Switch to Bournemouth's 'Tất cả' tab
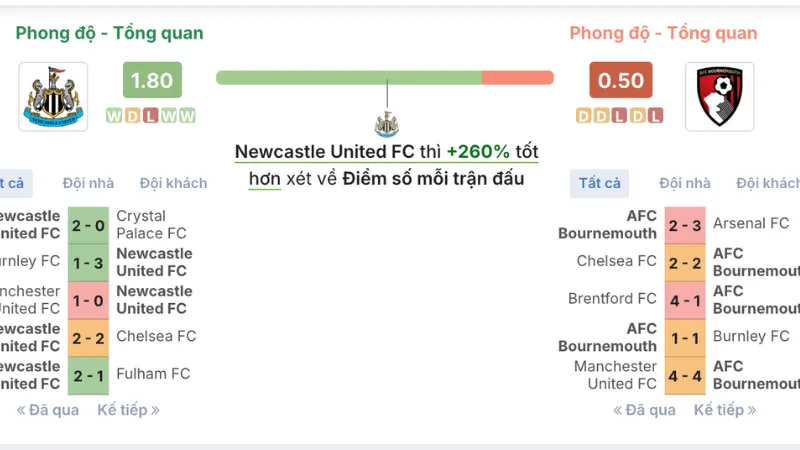The width and height of the screenshot is (800, 450). tap(599, 183)
